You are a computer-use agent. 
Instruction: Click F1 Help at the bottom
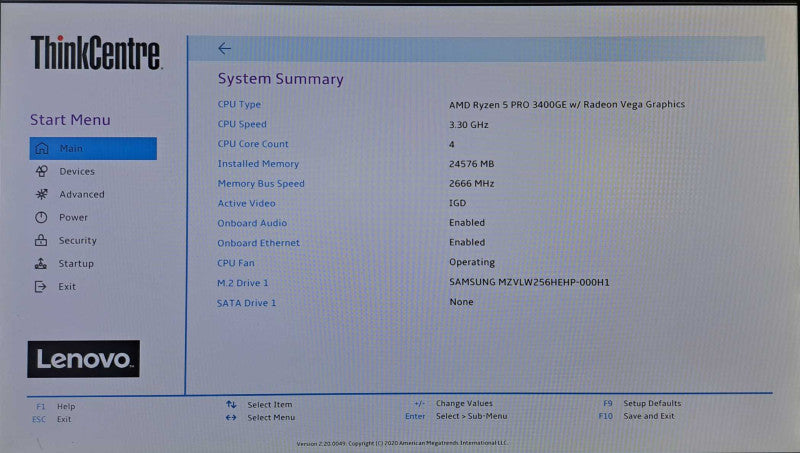(x=56, y=407)
